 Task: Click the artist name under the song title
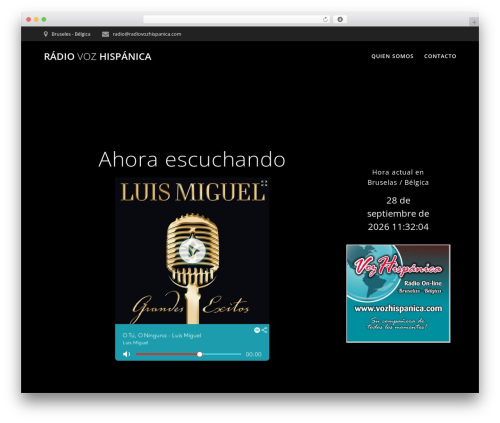(135, 343)
